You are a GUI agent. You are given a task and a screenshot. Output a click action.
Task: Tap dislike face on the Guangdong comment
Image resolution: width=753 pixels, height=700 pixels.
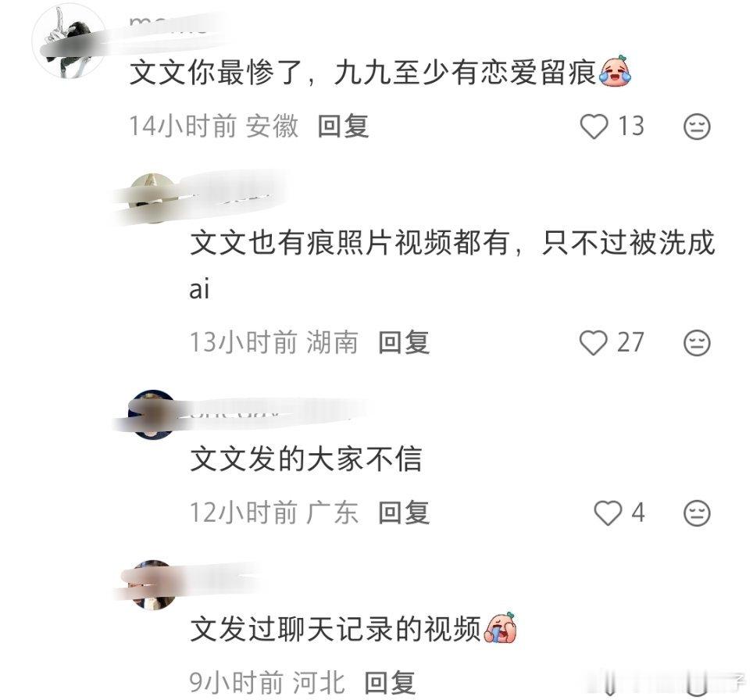(696, 512)
